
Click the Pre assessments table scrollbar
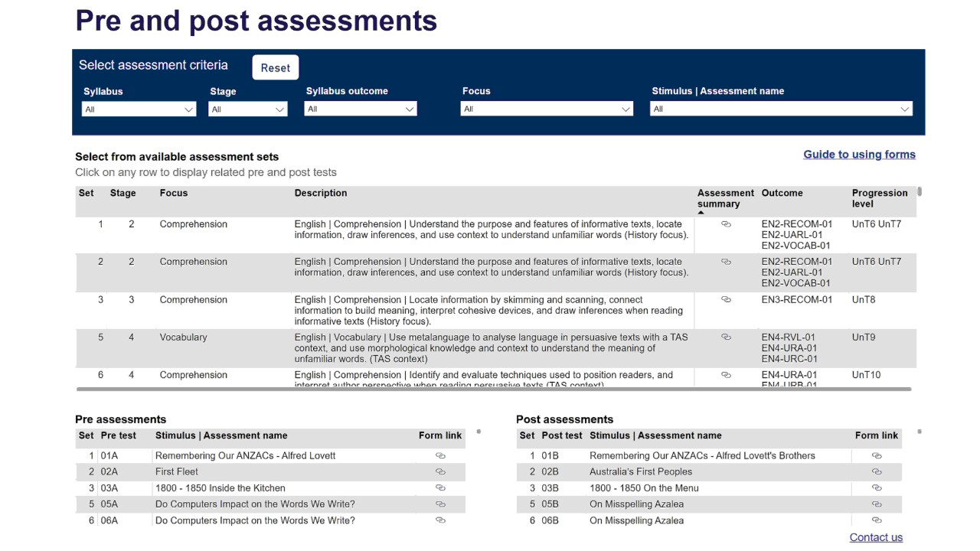point(479,432)
